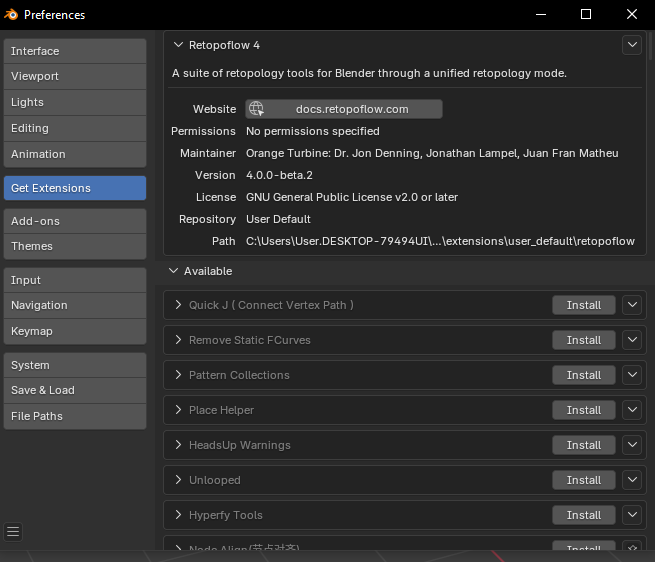Image resolution: width=655 pixels, height=562 pixels.
Task: Click the Blender logo in title bar
Action: pyautogui.click(x=12, y=14)
